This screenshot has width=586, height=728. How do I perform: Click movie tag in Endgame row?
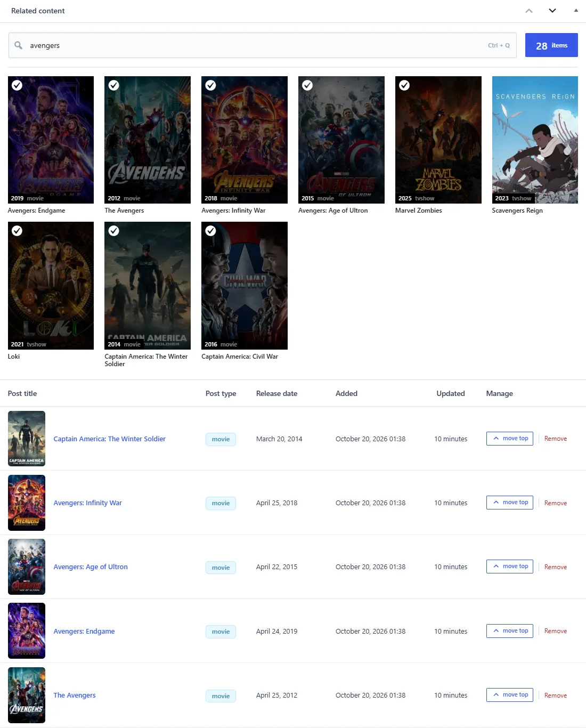click(221, 632)
